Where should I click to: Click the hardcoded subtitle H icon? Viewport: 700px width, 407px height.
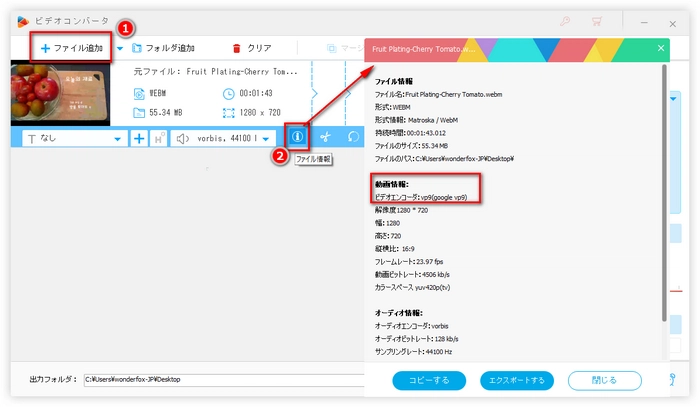coord(158,138)
